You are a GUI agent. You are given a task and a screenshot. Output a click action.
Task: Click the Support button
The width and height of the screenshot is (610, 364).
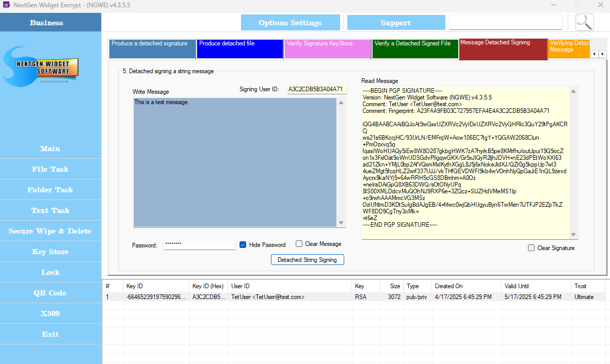396,23
